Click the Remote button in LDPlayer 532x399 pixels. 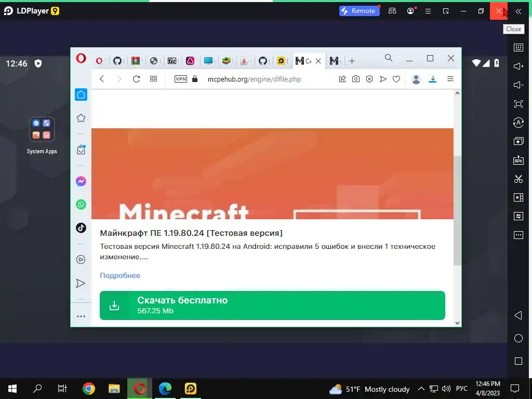[x=360, y=11]
